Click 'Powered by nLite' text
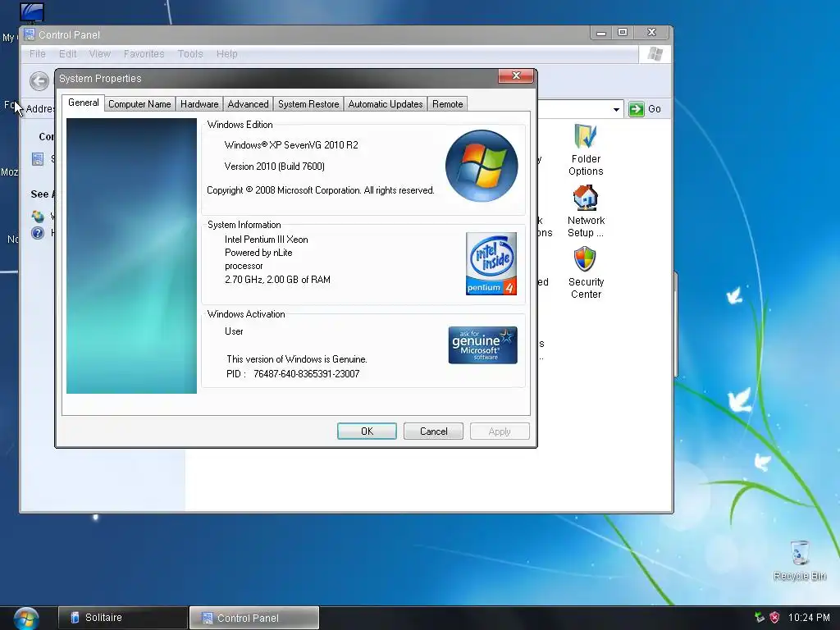840x630 pixels. click(x=258, y=253)
